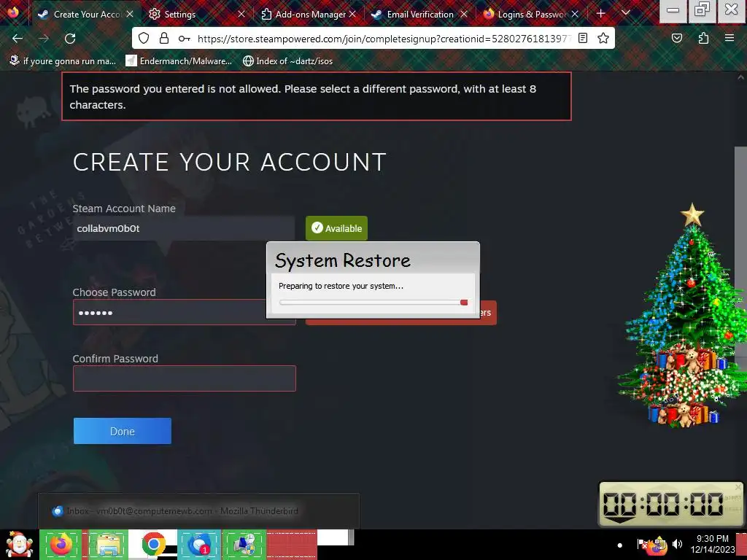Image resolution: width=747 pixels, height=560 pixels.
Task: Open File Explorer from the taskbar
Action: pos(107,545)
